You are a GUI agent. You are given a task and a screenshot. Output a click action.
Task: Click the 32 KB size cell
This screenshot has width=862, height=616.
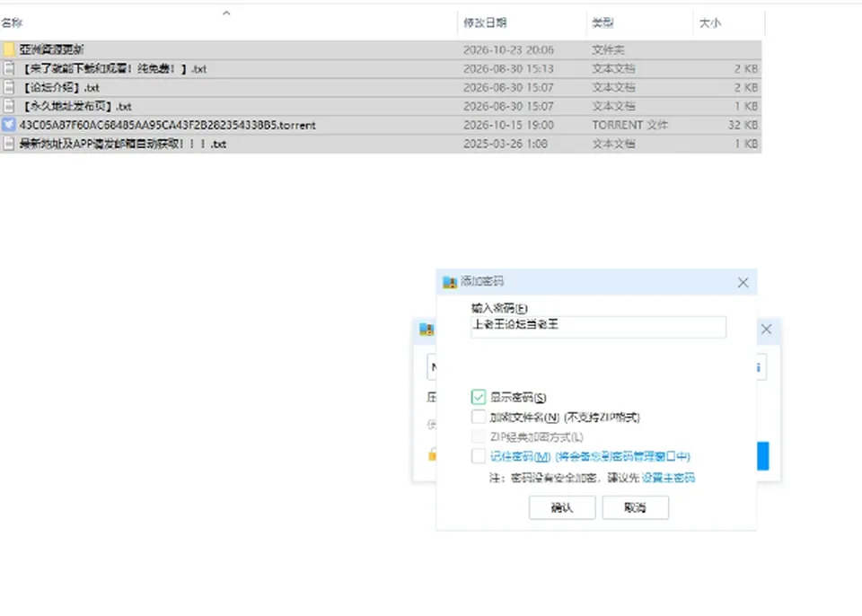point(743,125)
